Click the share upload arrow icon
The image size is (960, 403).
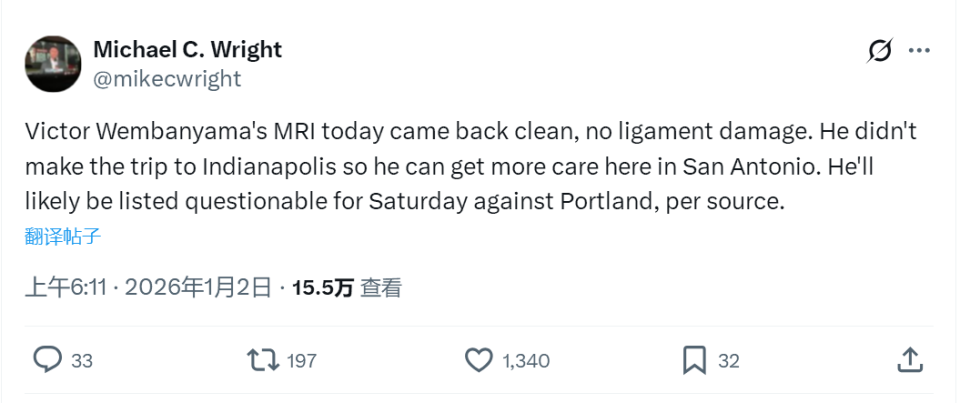(x=909, y=360)
